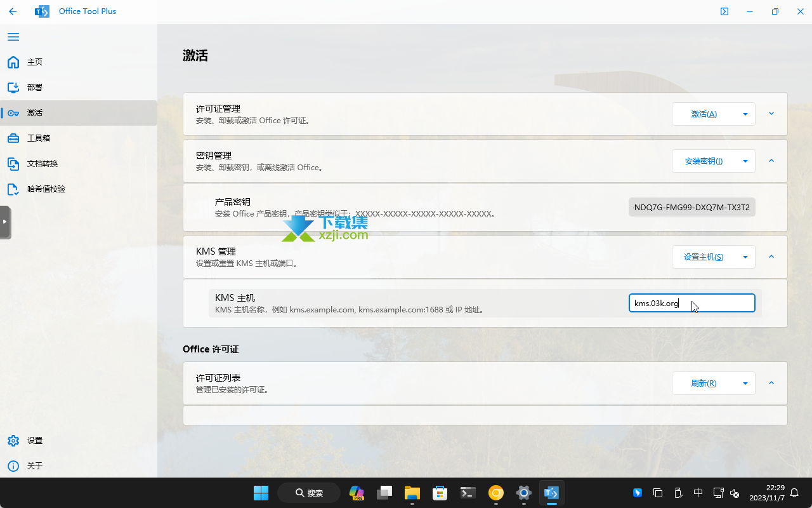Click the deploy download icon in the sidebar

coord(13,88)
